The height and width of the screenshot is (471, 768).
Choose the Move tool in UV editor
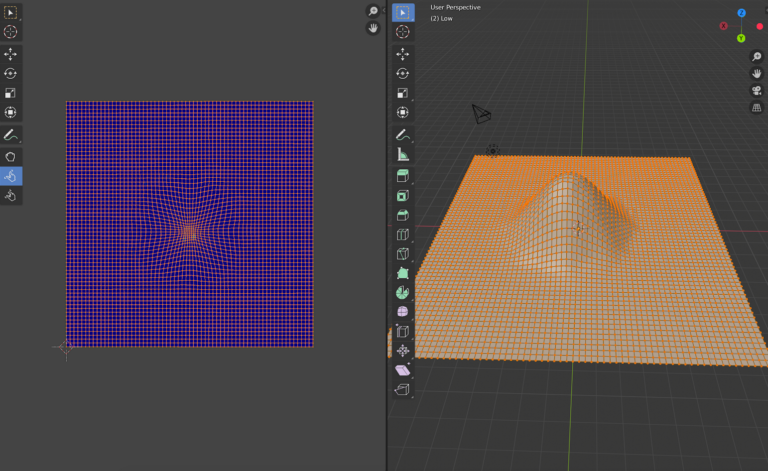[10, 54]
